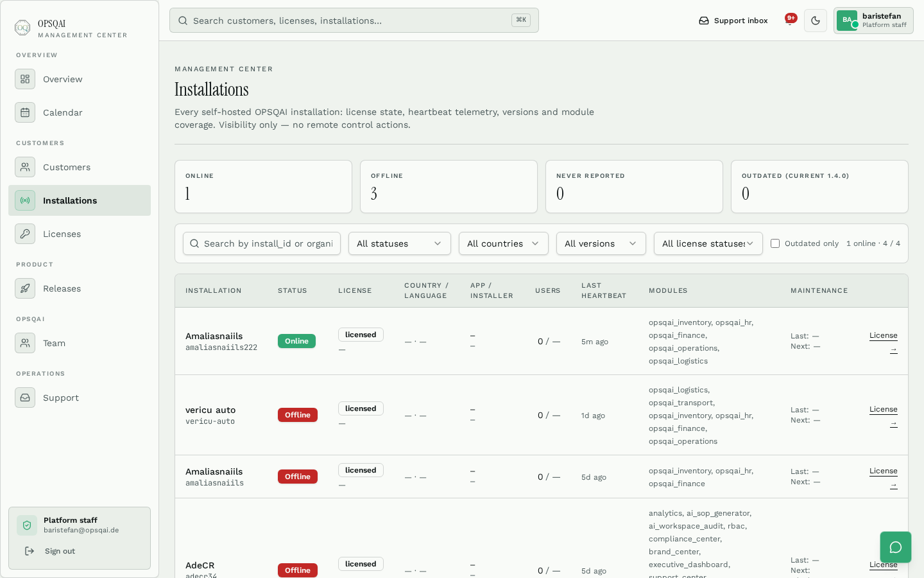
Task: Click the Platform staff shield icon
Action: 27,525
